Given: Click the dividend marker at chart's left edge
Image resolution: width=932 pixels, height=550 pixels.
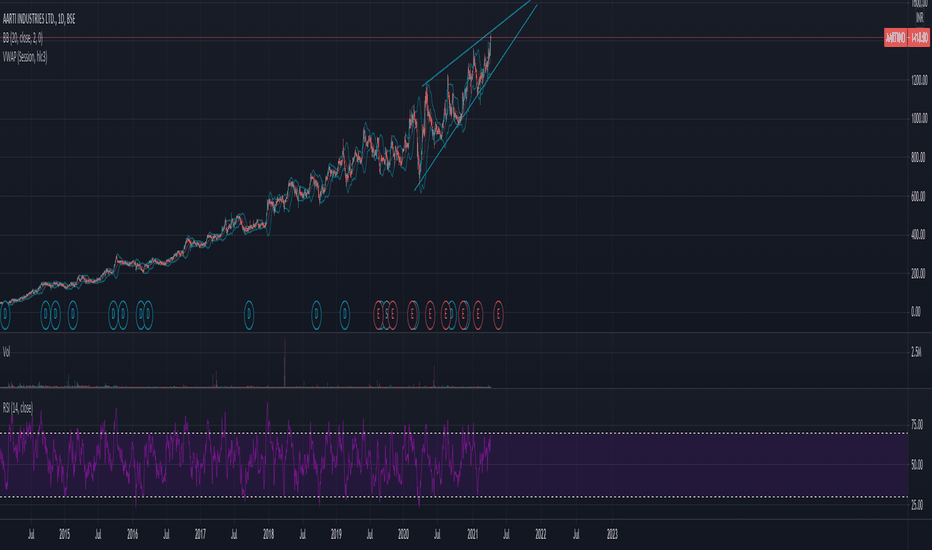Looking at the screenshot, I should point(5,314).
